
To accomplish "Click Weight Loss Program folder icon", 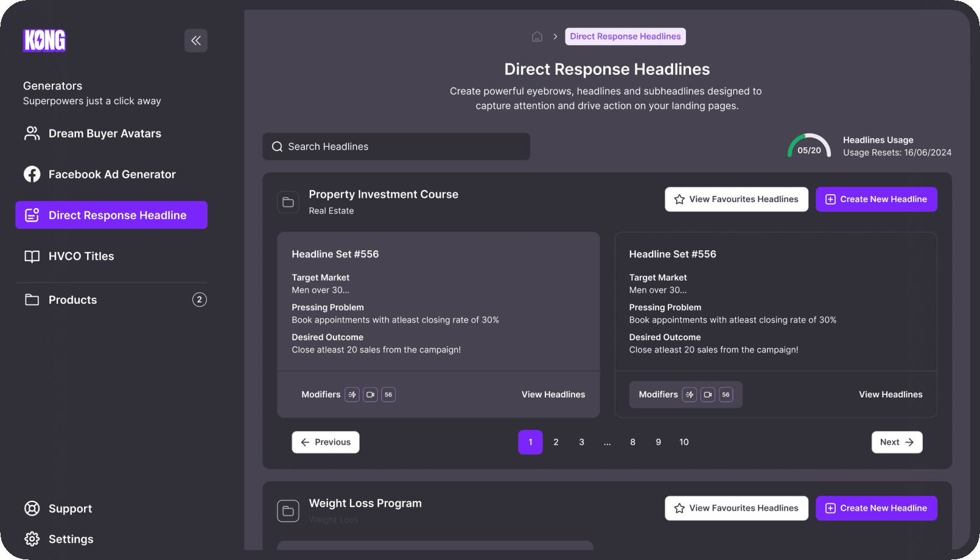I will tap(288, 511).
